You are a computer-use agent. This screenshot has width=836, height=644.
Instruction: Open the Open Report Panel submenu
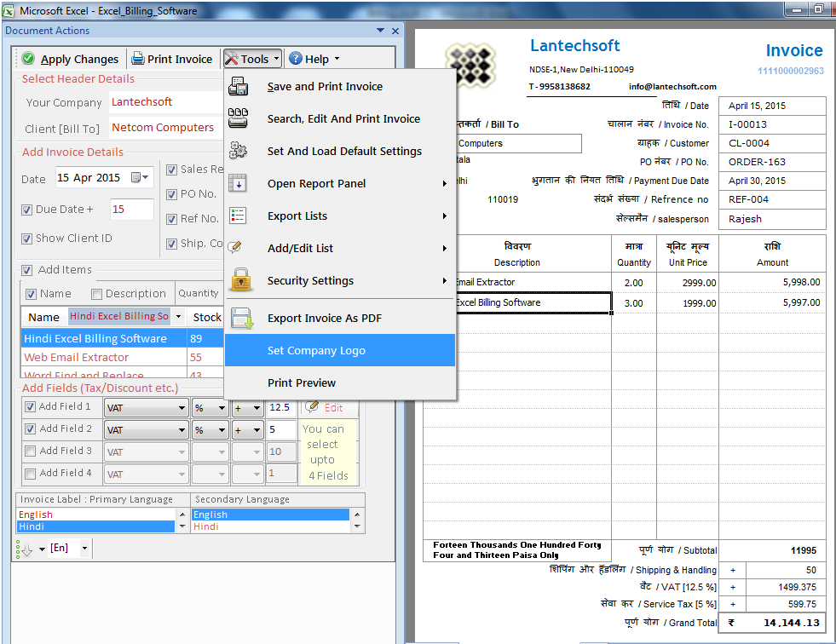[x=340, y=183]
